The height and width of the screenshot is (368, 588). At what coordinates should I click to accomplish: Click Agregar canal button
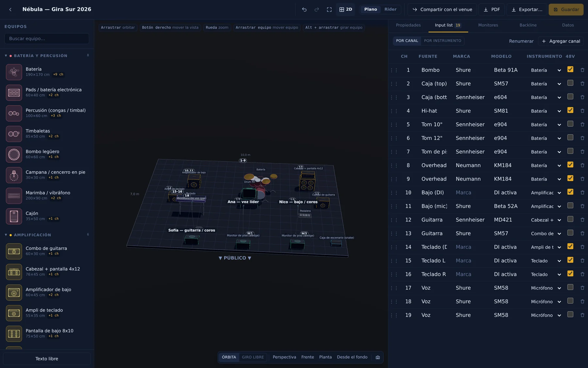[561, 41]
